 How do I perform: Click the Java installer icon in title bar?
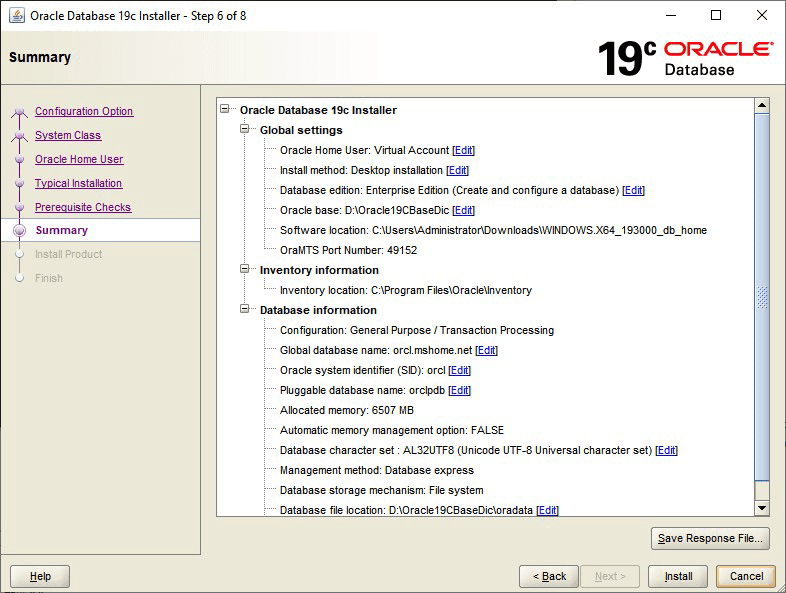coord(17,16)
